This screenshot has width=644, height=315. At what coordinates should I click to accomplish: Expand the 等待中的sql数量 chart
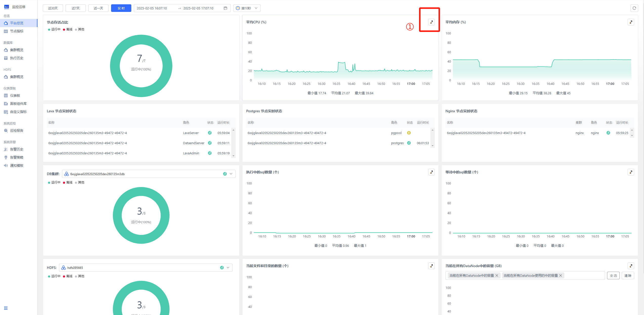[631, 172]
